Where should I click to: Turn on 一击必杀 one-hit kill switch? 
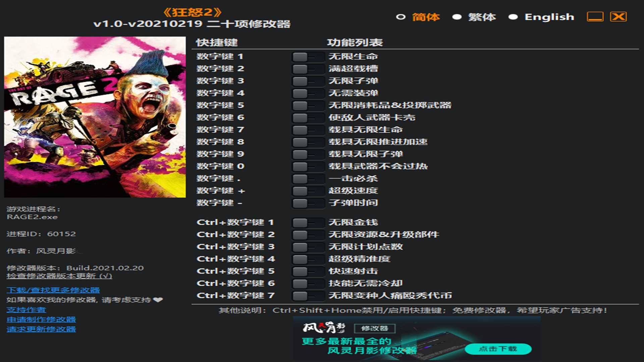coord(308,179)
